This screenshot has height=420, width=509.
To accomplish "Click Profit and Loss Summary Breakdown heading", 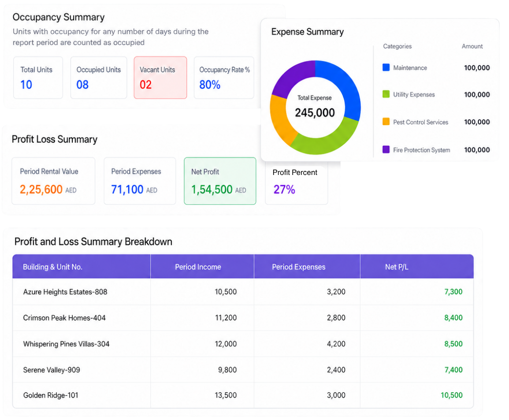I will tap(93, 242).
